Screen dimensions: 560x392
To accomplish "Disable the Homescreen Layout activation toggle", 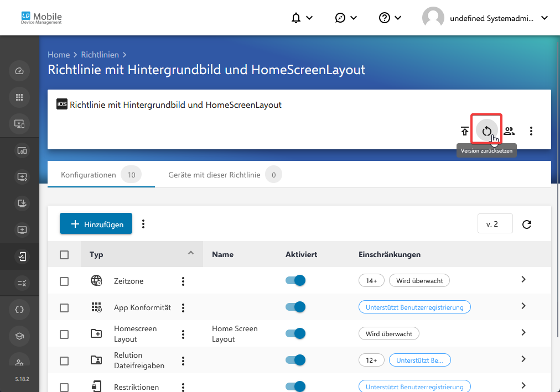I will tap(295, 333).
